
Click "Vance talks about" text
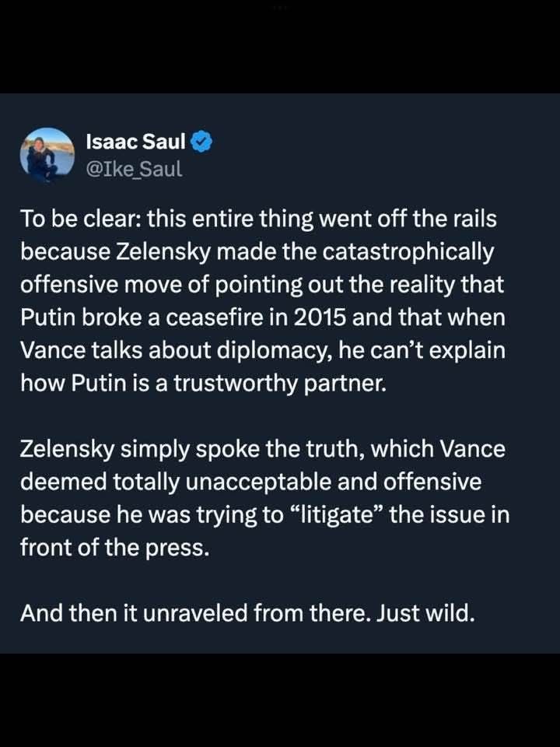(116, 350)
